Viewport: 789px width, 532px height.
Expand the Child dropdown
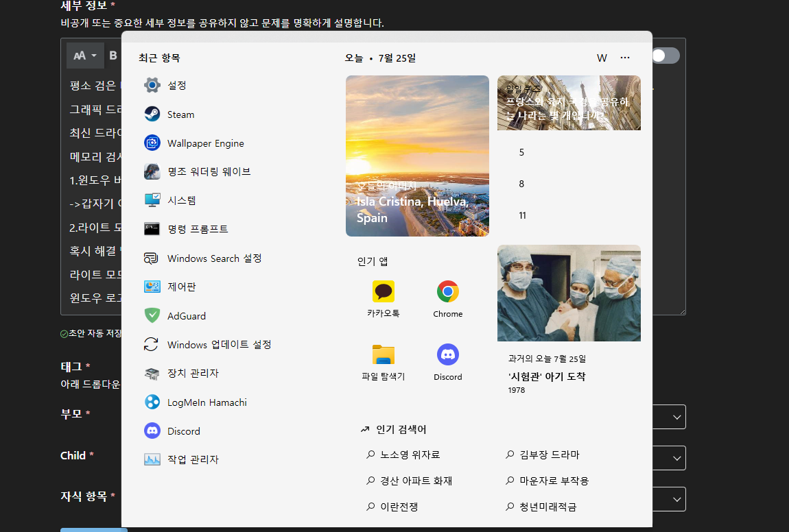(x=676, y=458)
